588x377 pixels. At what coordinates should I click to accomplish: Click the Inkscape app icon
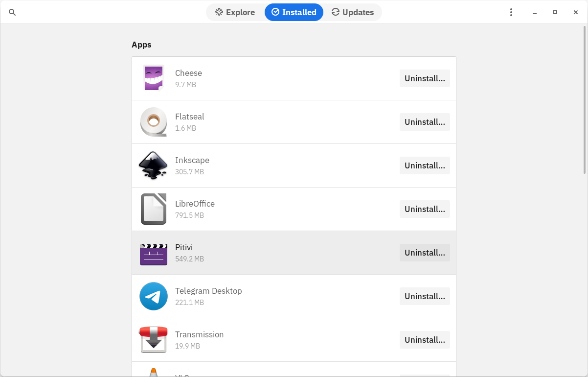[153, 165]
